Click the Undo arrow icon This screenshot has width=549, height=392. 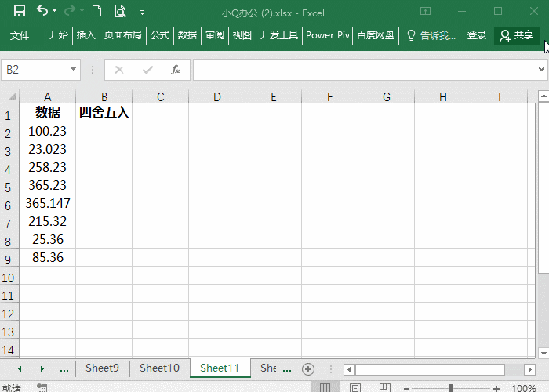tap(42, 10)
